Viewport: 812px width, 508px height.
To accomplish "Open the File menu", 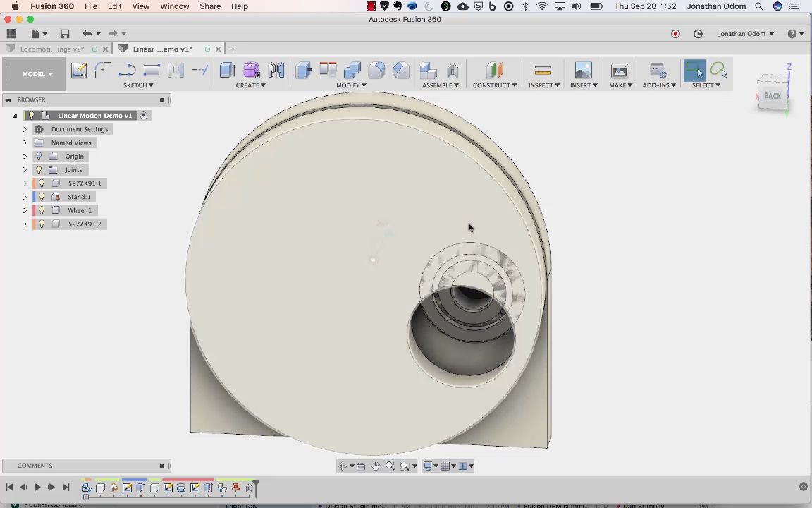I will pos(91,6).
